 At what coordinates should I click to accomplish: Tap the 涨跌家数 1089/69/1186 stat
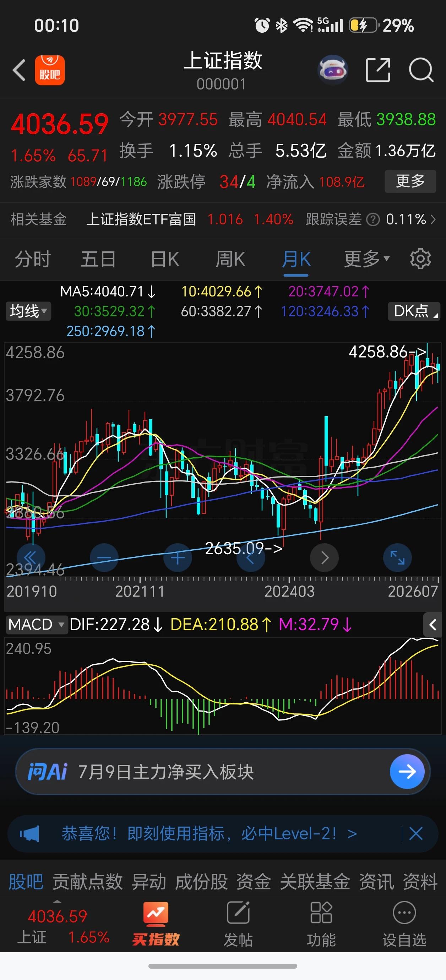78,182
